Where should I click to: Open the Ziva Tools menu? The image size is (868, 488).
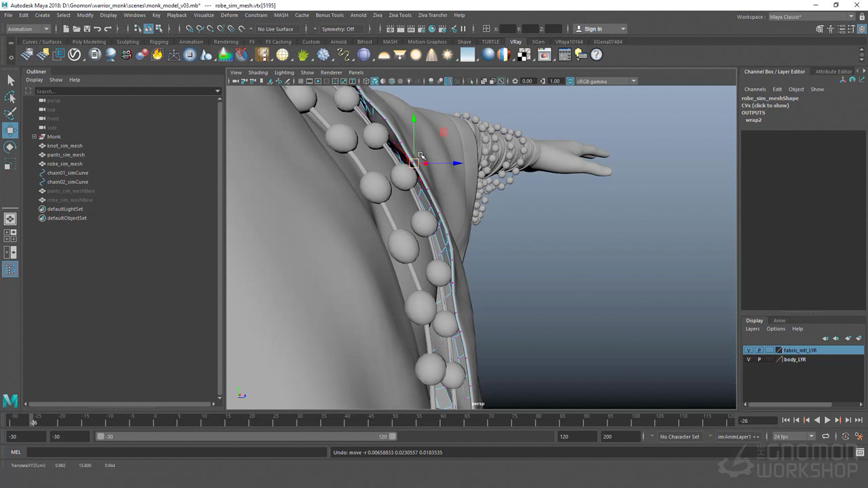point(400,15)
